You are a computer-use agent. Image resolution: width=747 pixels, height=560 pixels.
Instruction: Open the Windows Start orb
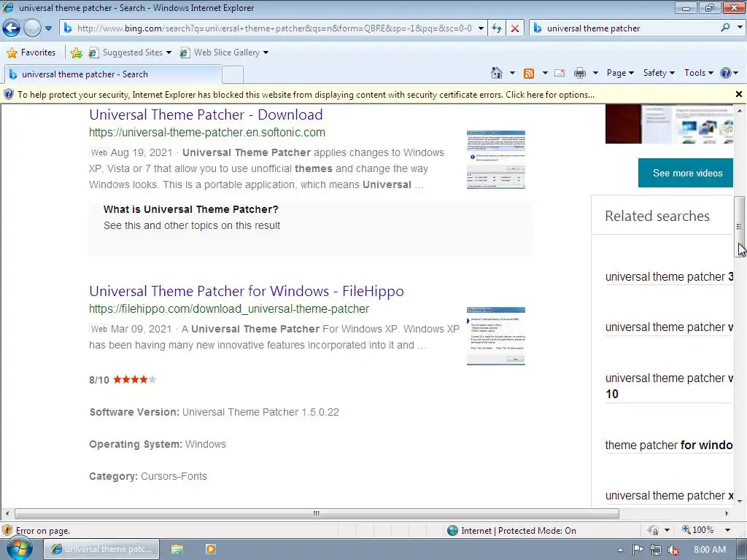coord(19,549)
